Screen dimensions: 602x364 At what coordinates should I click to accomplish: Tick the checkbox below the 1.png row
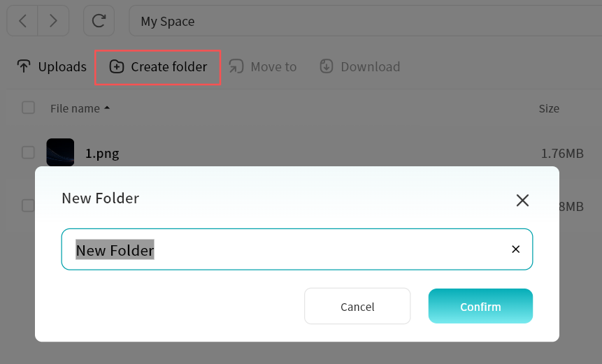coord(28,205)
